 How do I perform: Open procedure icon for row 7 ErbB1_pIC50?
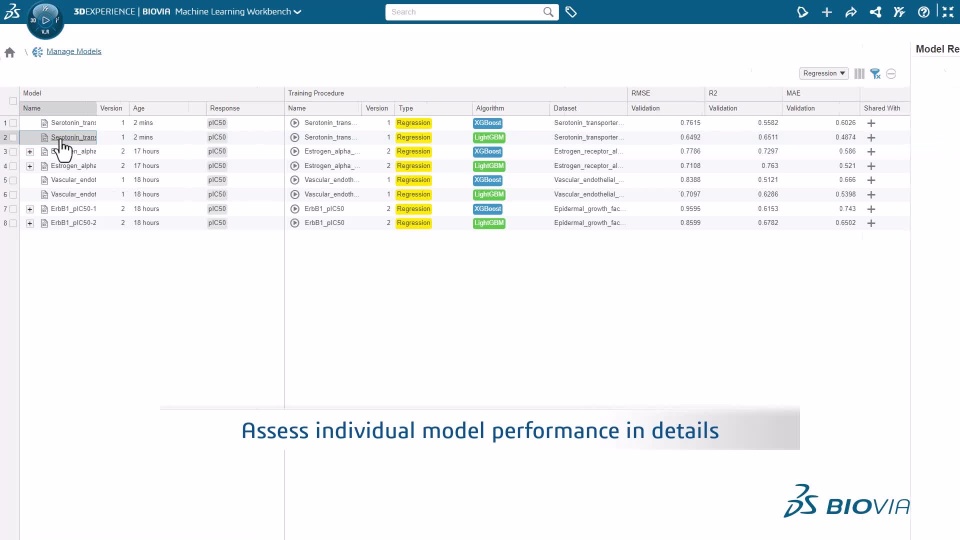click(x=294, y=209)
